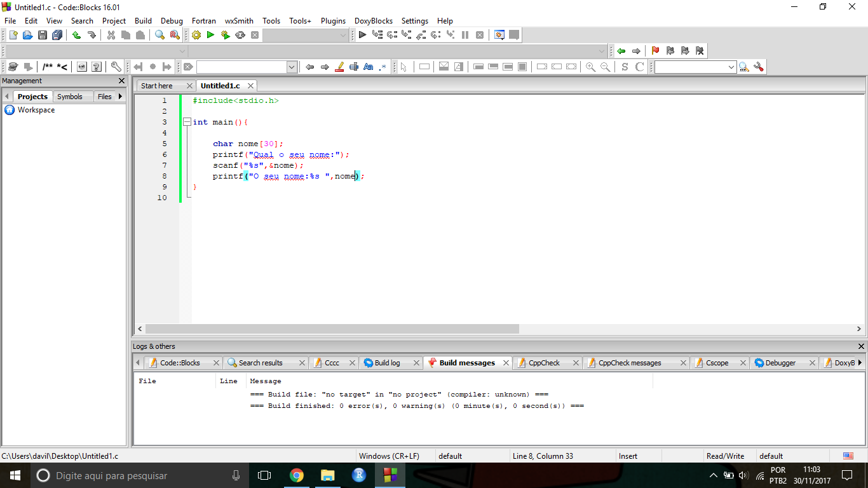Open the wxSmith menu
Viewport: 868px width, 488px height.
239,21
